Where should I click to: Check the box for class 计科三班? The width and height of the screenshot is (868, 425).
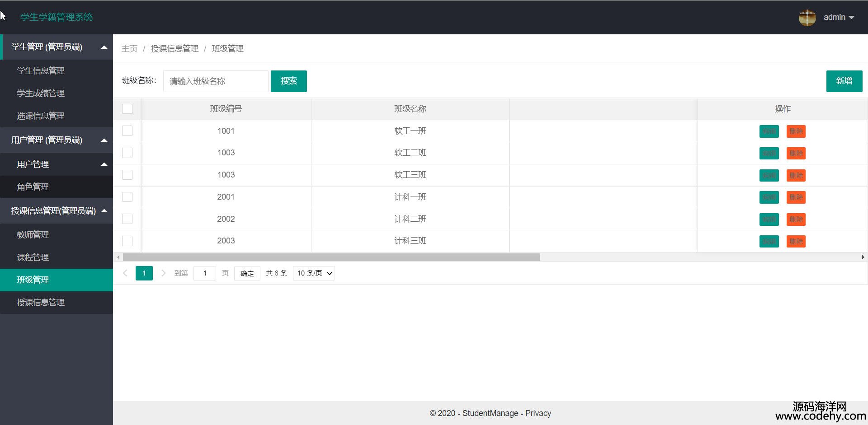pyautogui.click(x=127, y=241)
